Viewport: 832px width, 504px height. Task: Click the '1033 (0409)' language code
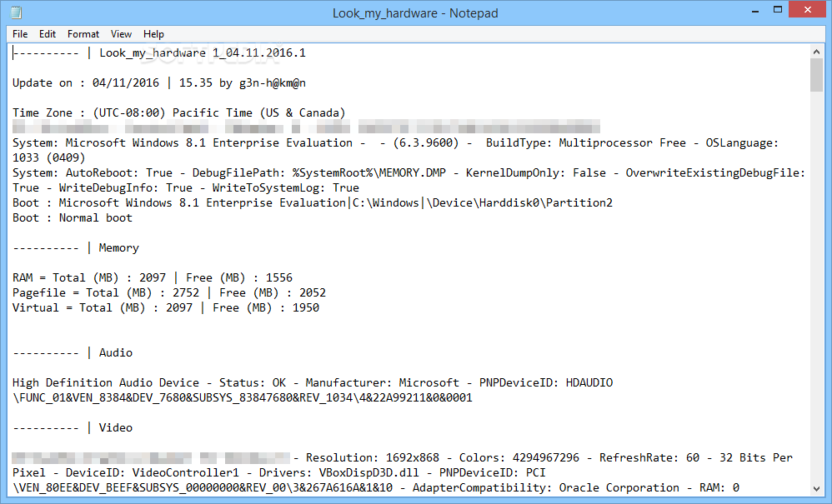(49, 158)
